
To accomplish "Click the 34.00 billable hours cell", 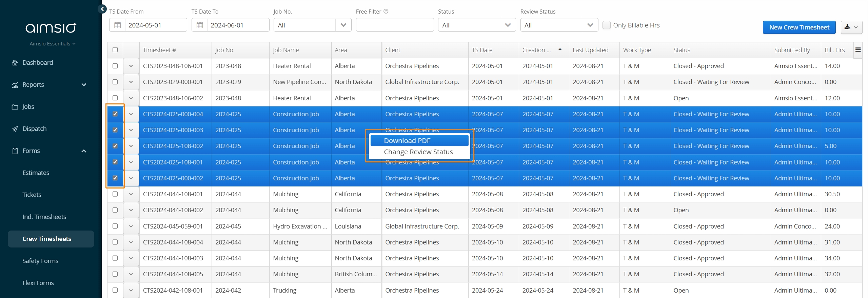I will pos(842,258).
